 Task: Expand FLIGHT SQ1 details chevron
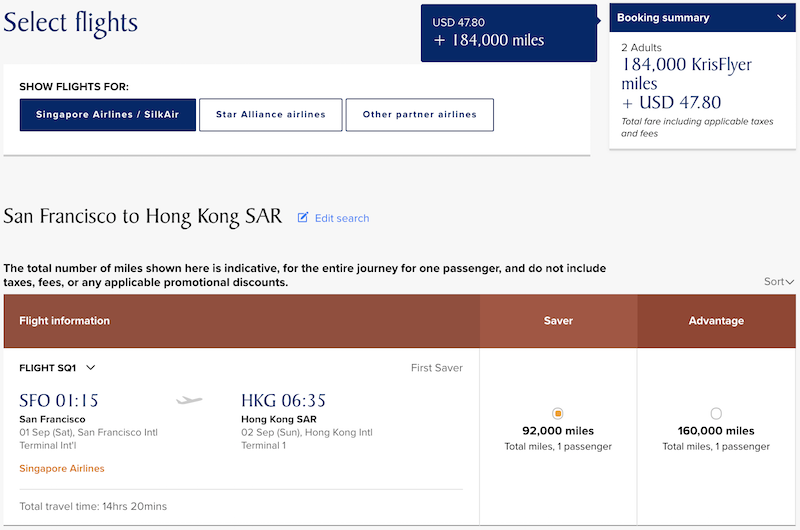91,367
